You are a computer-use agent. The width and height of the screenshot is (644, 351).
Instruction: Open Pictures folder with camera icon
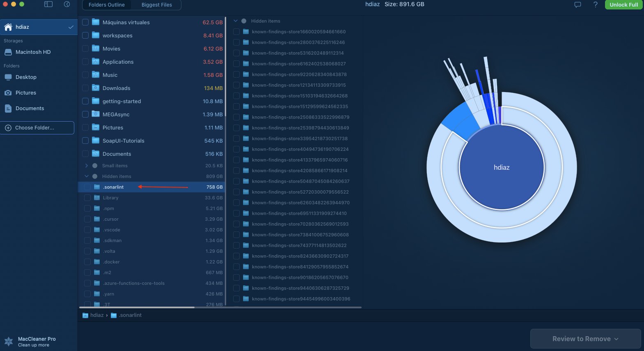[25, 93]
